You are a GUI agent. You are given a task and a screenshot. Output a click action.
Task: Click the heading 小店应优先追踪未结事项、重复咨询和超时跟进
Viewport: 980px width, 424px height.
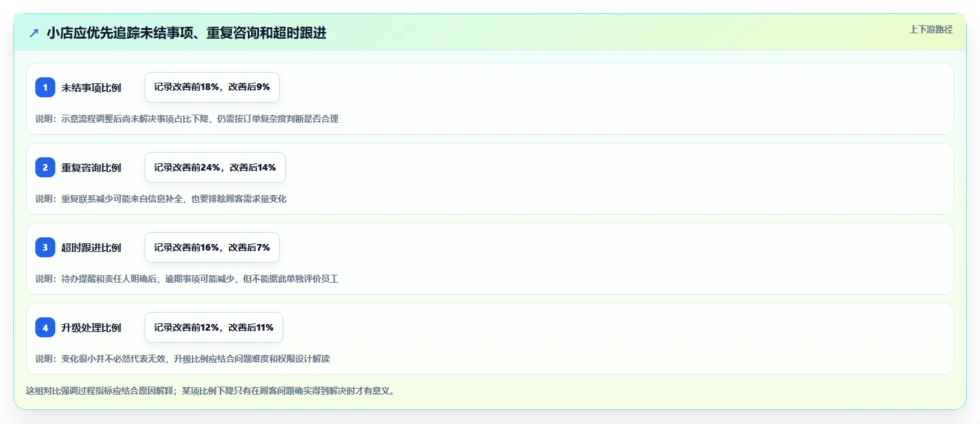[x=187, y=33]
